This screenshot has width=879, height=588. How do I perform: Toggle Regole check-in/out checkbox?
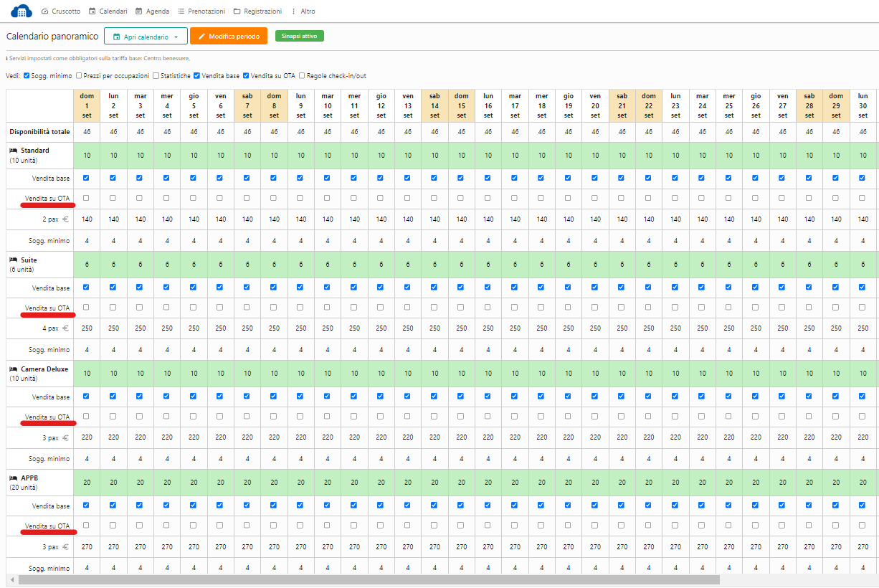(302, 75)
